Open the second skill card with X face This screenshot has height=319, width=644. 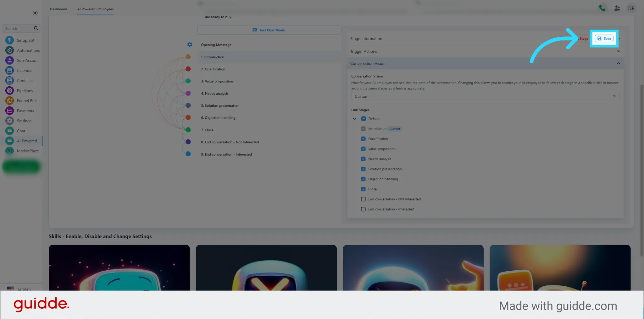click(x=266, y=268)
